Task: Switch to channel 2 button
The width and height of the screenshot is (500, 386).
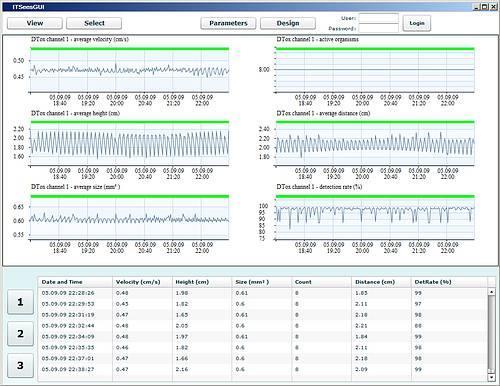Action: tap(20, 334)
